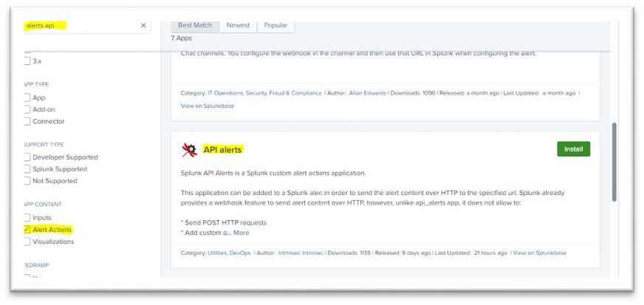Check the Add-on checkbox

27,109
